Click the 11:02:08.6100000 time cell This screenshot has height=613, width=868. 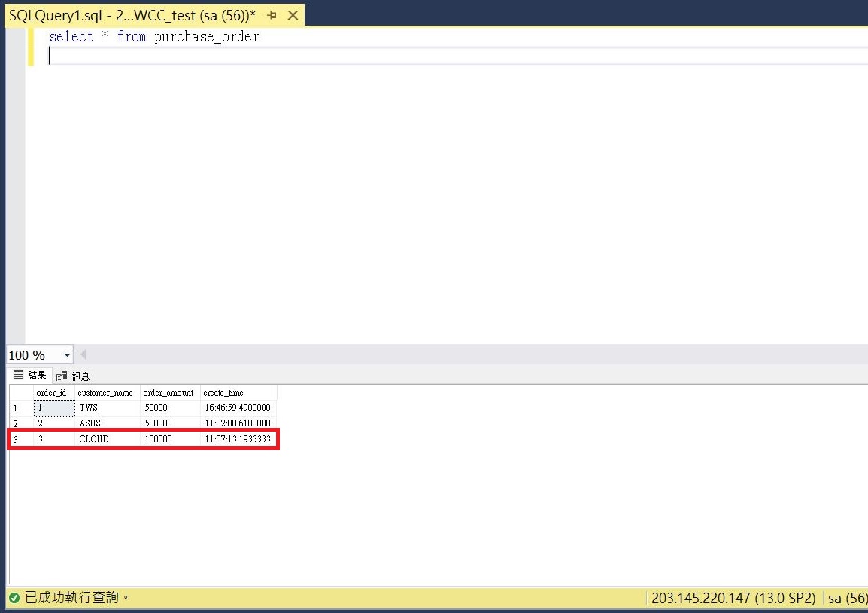coord(238,423)
